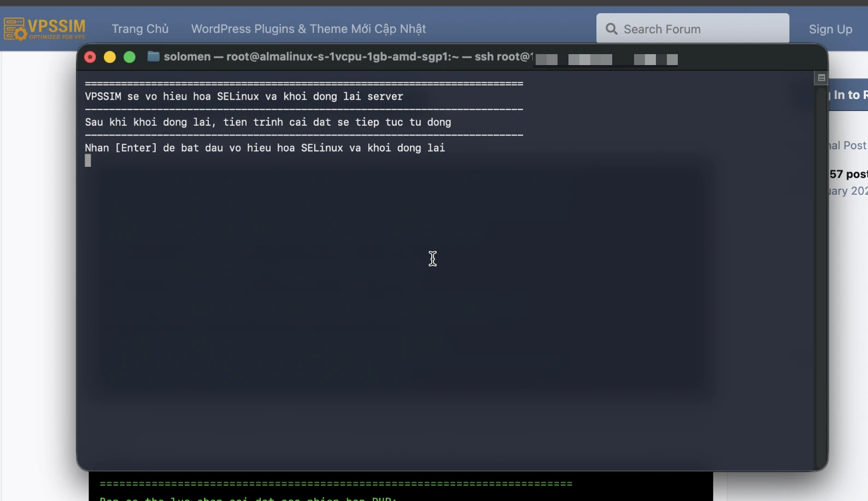Click the Sign Up link
The height and width of the screenshot is (501, 868).
[830, 30]
